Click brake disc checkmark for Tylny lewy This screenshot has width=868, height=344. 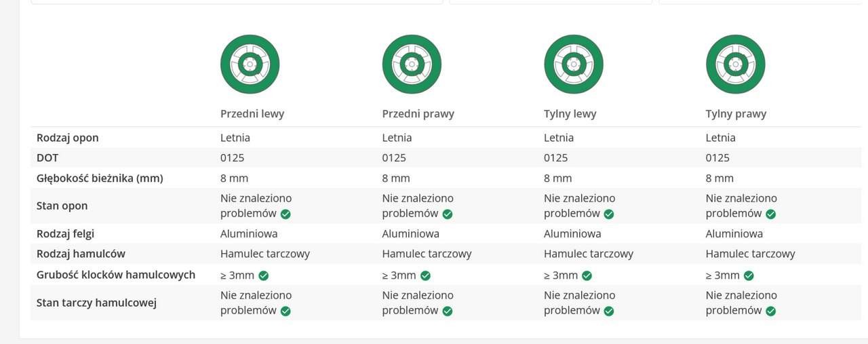pyautogui.click(x=609, y=311)
